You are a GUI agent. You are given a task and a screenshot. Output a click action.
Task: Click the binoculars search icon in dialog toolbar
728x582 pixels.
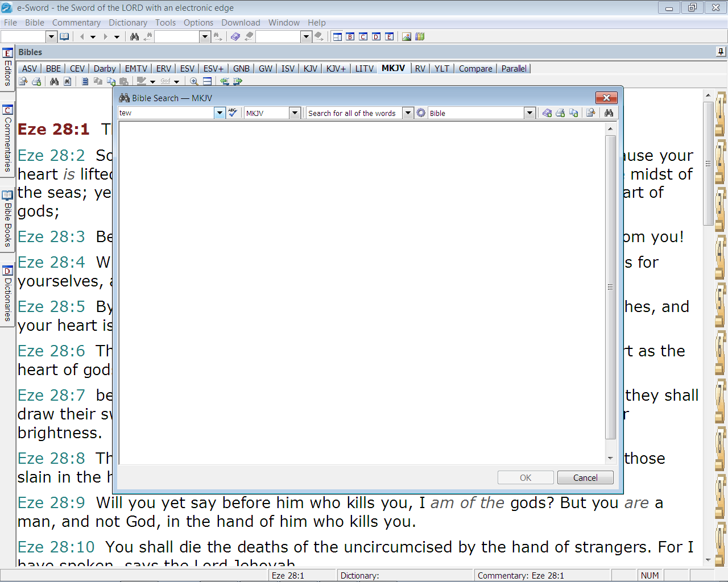point(609,113)
